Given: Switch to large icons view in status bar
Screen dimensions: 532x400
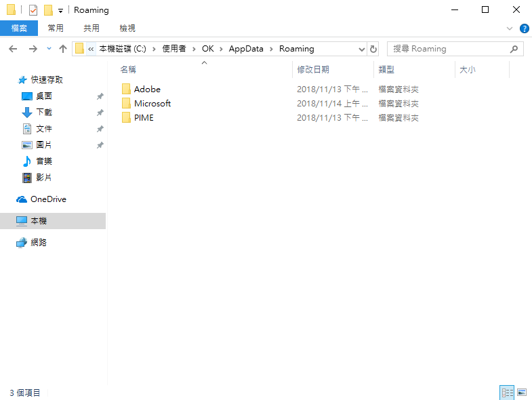Looking at the screenshot, I should 522,393.
